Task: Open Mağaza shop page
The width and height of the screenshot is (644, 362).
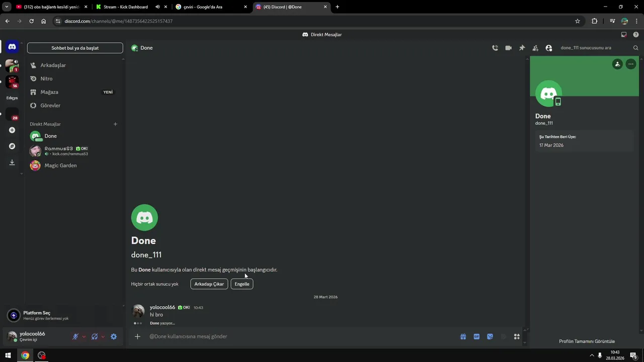Action: click(74, 92)
